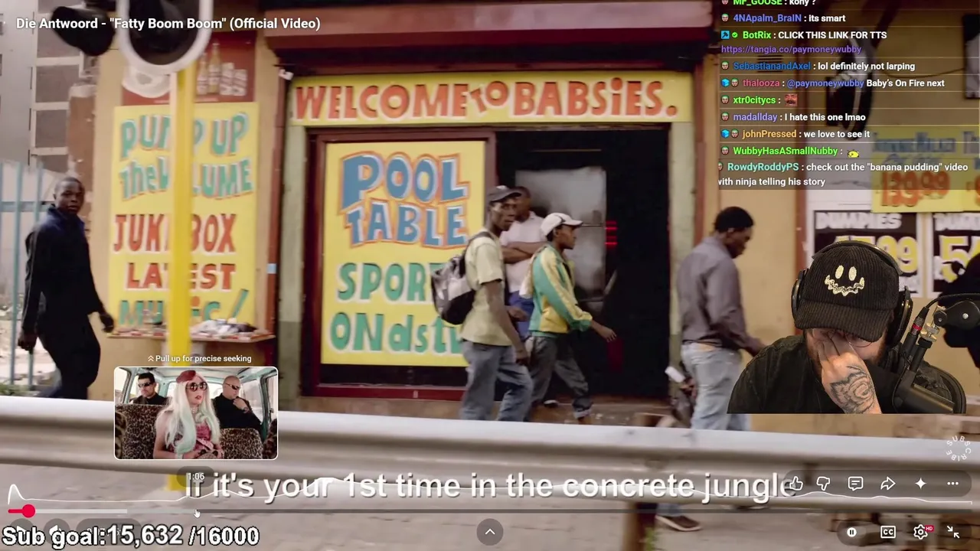Click the 'CLICK THIS LINK FOR TTS' message
Viewport: 980px width, 551px height.
point(832,35)
